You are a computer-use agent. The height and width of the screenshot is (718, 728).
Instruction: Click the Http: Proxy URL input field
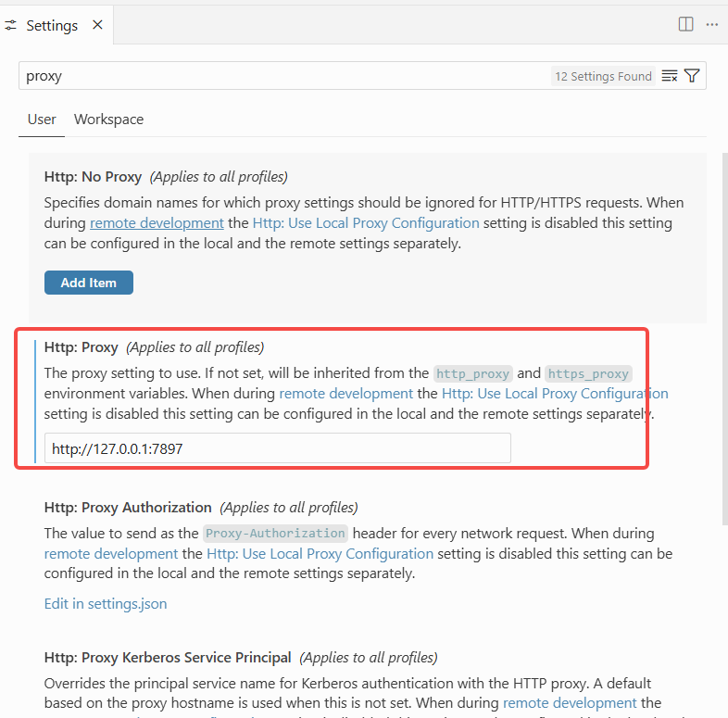click(277, 448)
